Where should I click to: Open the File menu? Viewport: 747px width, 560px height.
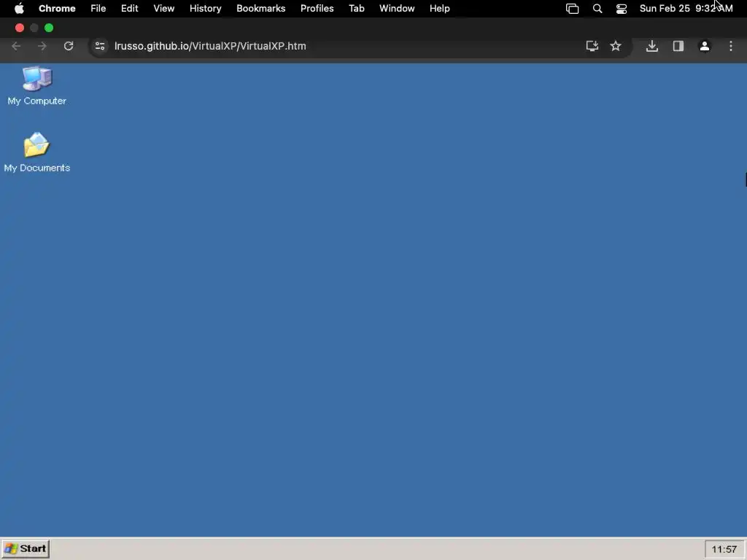pyautogui.click(x=98, y=9)
